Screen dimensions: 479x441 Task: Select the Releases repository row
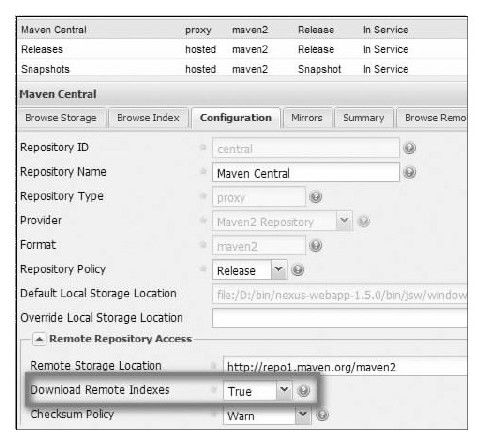click(x=242, y=49)
